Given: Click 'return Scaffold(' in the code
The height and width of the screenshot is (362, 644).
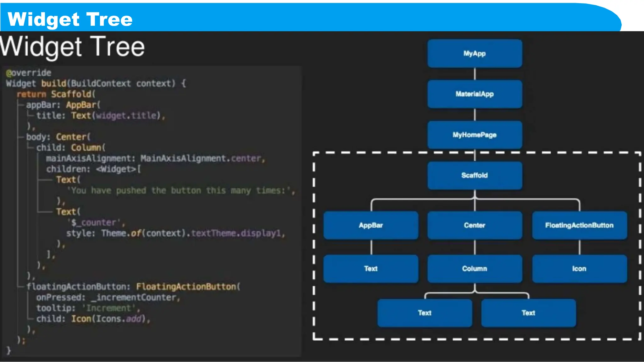Looking at the screenshot, I should (x=56, y=94).
